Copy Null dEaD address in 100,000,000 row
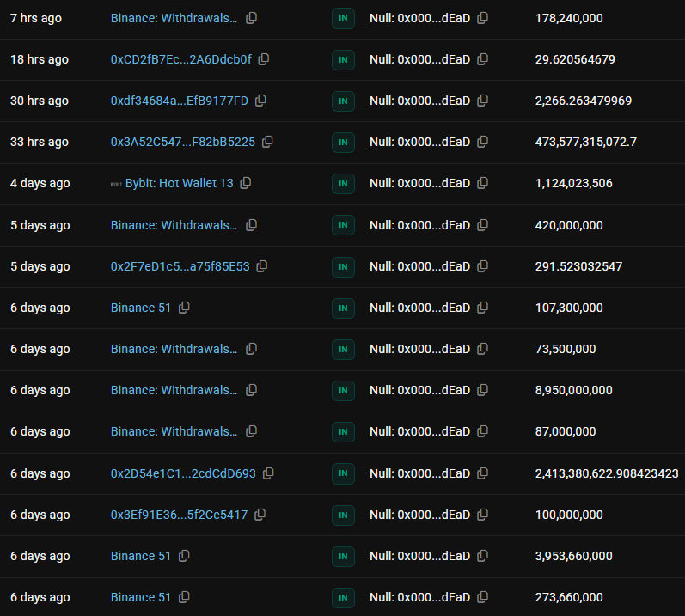The width and height of the screenshot is (685, 616). [482, 515]
